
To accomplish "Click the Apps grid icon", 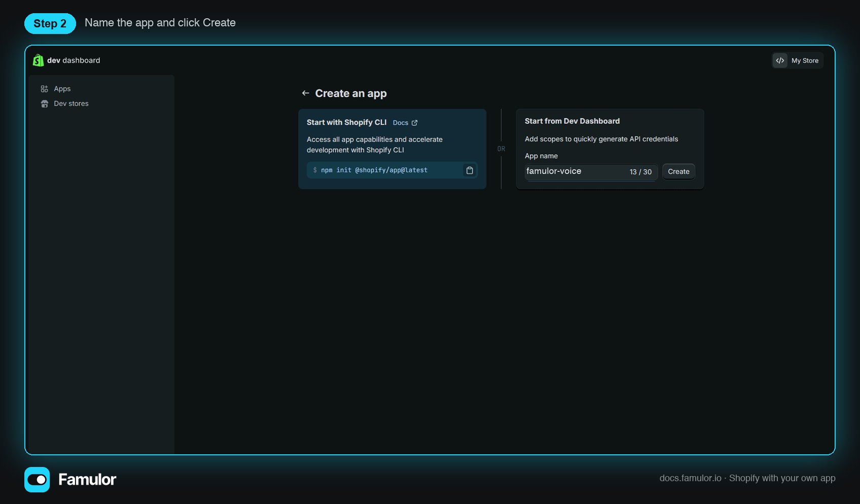I will [x=45, y=89].
